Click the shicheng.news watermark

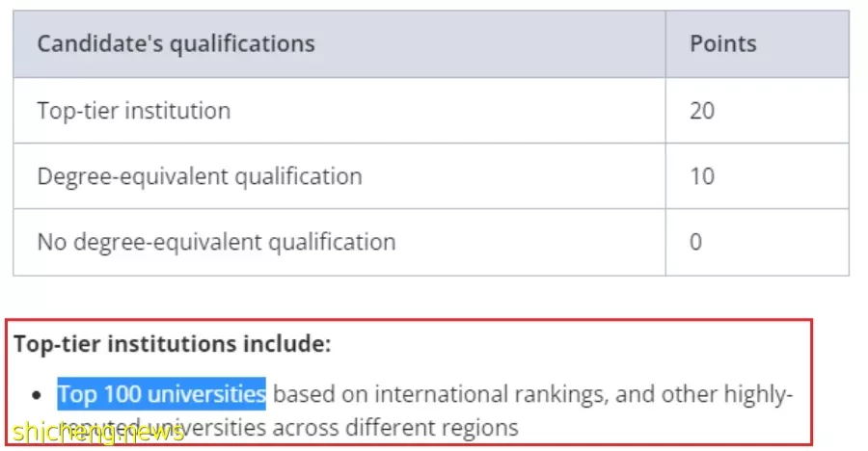click(x=98, y=432)
